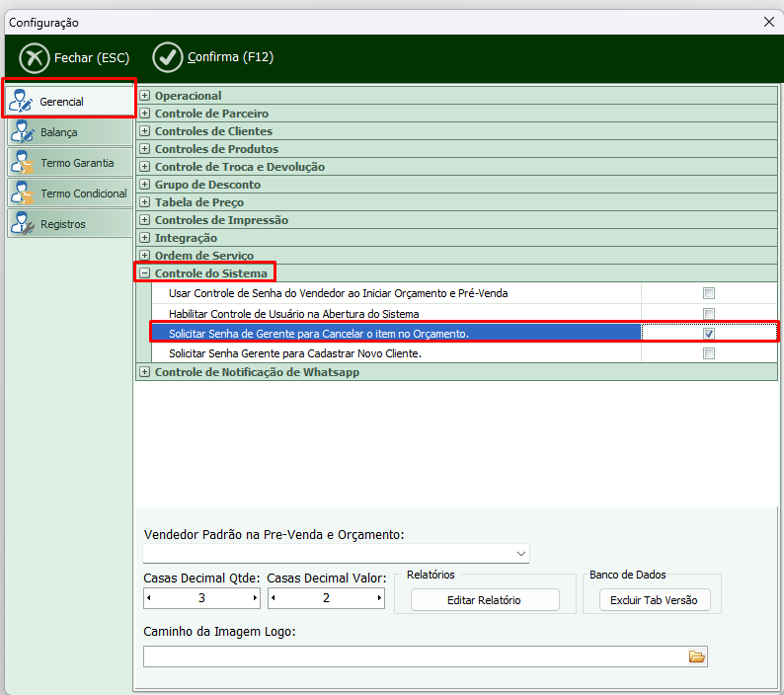This screenshot has width=784, height=695.
Task: Click the Fechar (ESC) X icon
Action: [35, 57]
